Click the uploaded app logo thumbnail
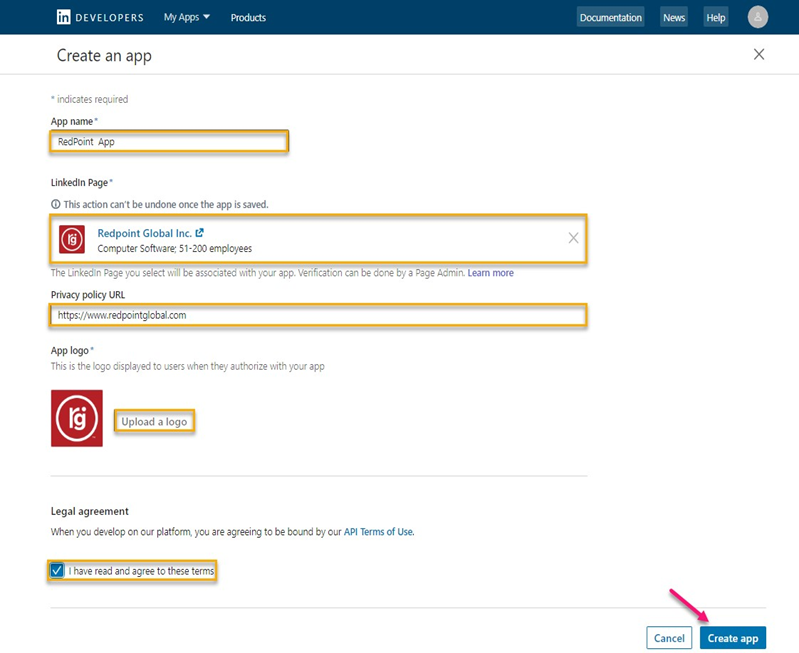799x653 pixels. (77, 418)
